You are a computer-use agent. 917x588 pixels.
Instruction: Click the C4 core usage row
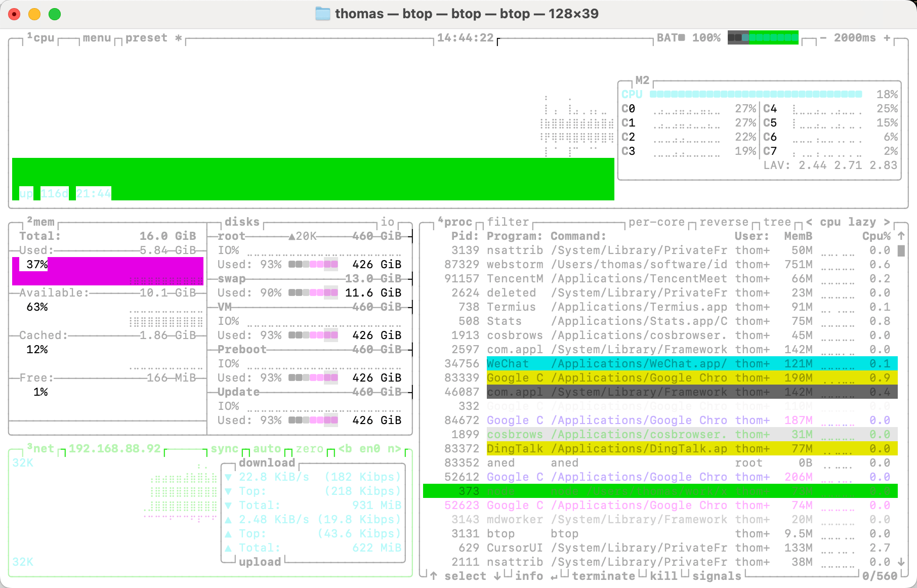click(x=830, y=109)
